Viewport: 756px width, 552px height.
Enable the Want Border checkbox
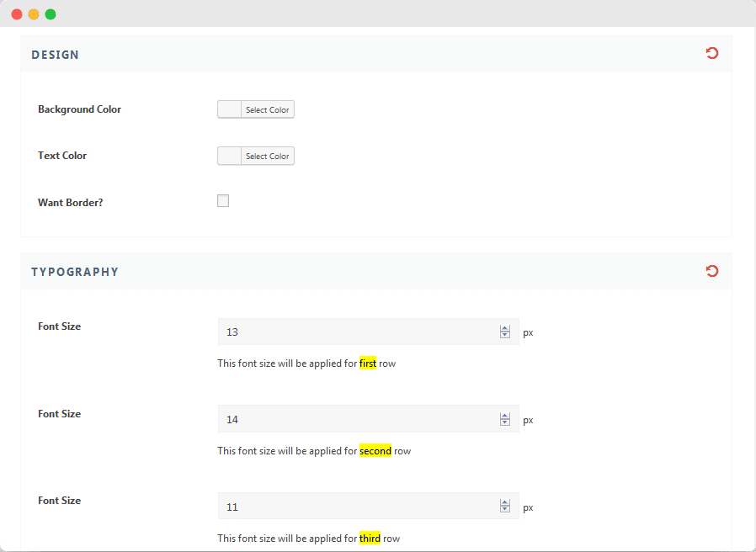(x=223, y=200)
